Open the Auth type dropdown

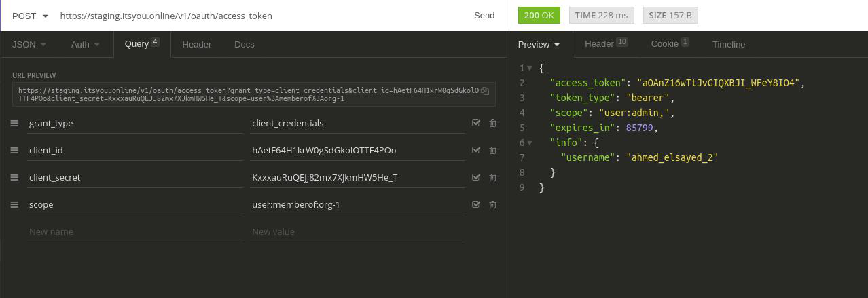pos(85,44)
